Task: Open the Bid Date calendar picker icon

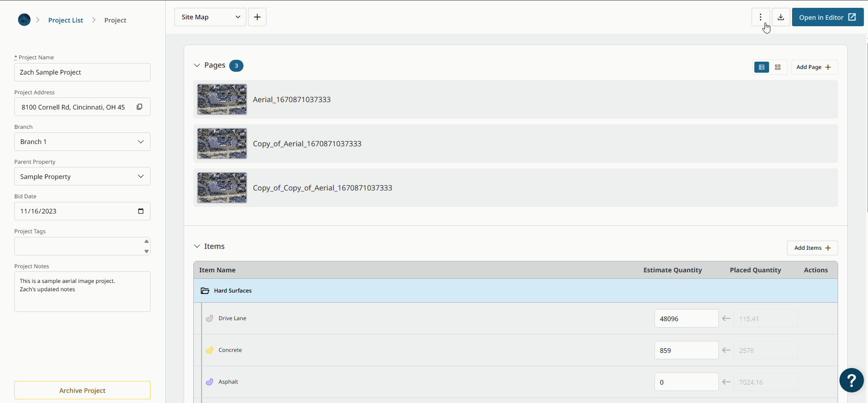Action: click(x=141, y=211)
